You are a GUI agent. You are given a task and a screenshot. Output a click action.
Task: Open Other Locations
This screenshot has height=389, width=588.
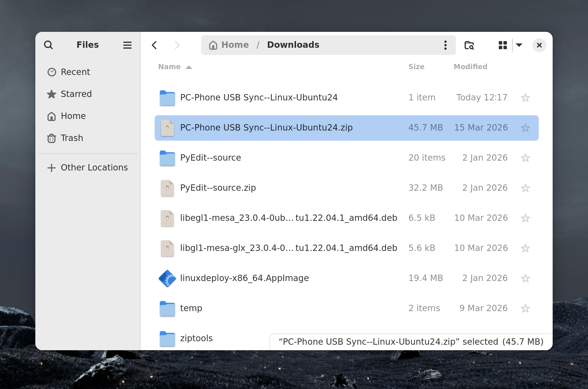coord(94,168)
